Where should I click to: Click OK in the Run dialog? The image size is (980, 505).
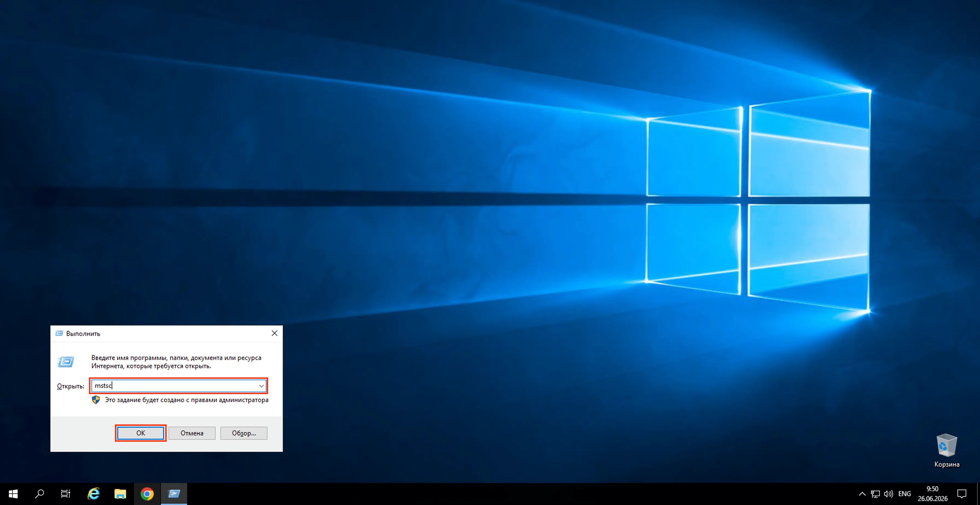(x=140, y=433)
